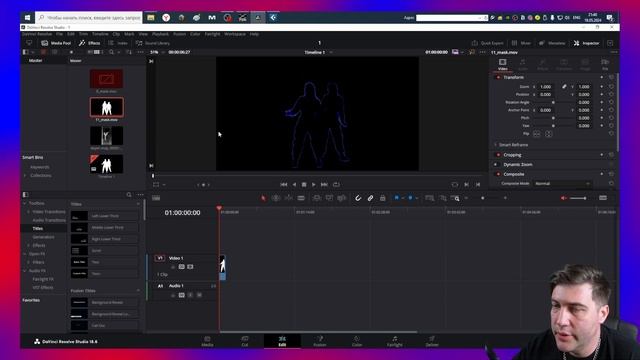Image resolution: width=640 pixels, height=360 pixels.
Task: Switch to the Media page
Action: point(207,341)
